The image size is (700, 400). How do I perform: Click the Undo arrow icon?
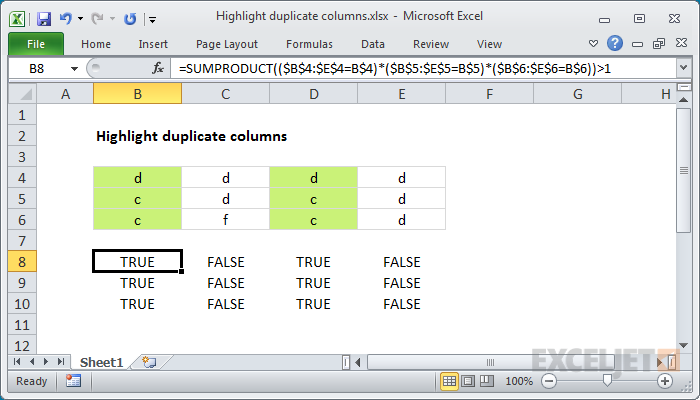pyautogui.click(x=66, y=18)
